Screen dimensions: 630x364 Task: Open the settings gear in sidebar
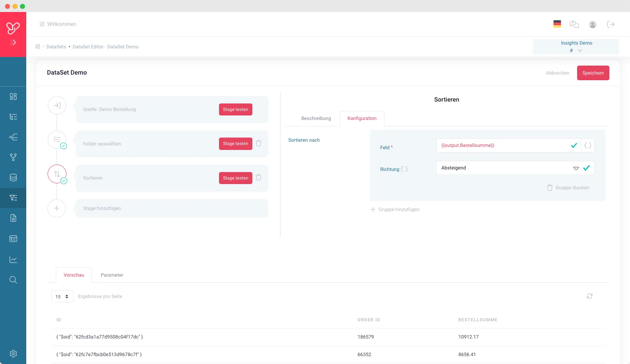tap(13, 354)
